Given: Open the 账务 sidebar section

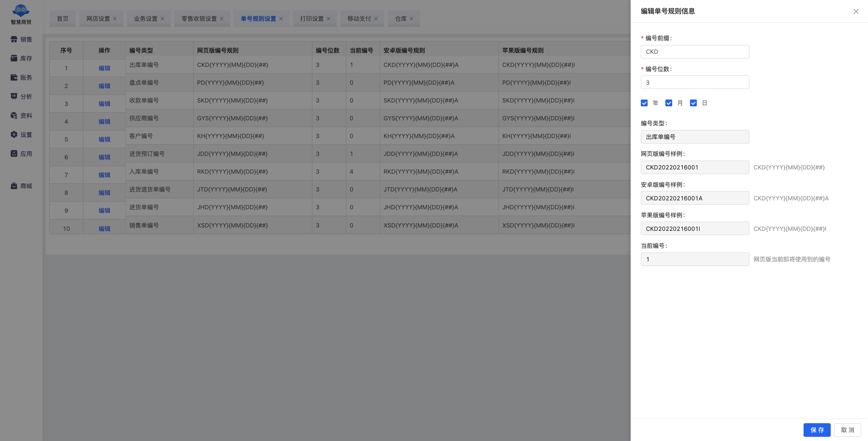Looking at the screenshot, I should (x=21, y=78).
